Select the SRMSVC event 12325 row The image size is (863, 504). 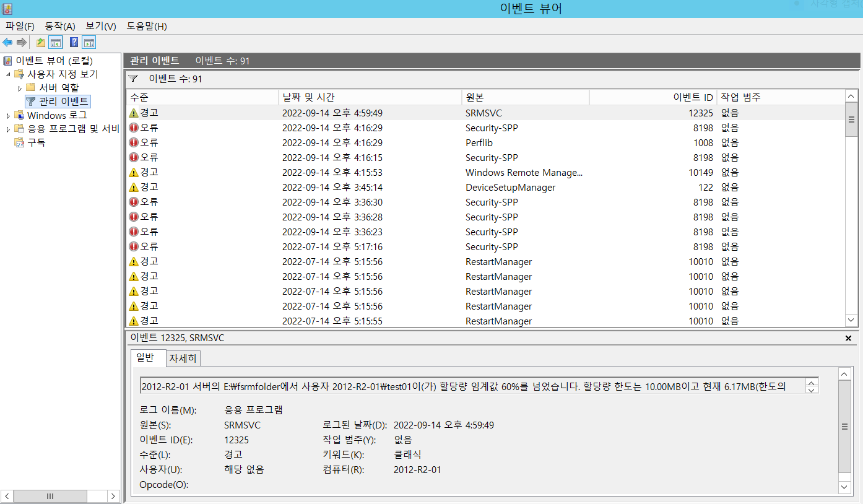[485, 113]
